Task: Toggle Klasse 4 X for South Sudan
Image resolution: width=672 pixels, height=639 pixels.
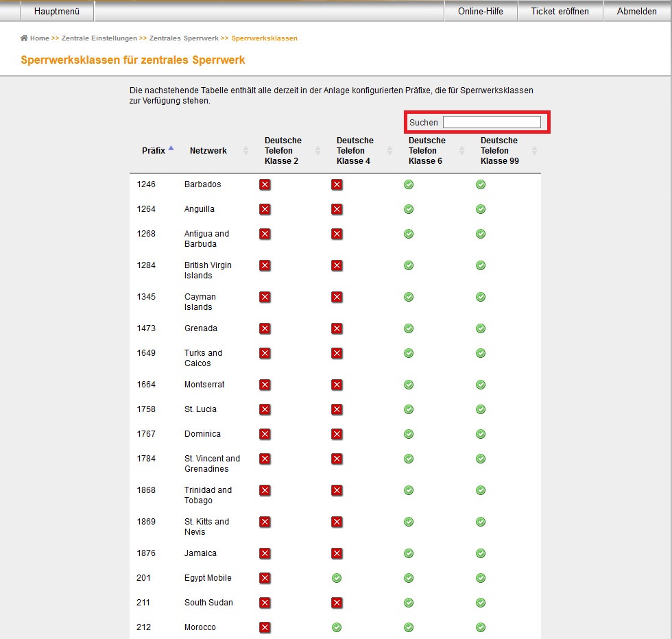Action: coord(337,603)
